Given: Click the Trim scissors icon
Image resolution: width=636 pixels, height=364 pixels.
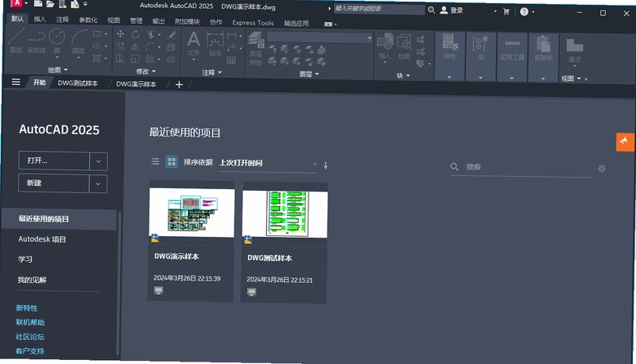Looking at the screenshot, I should pyautogui.click(x=150, y=34).
